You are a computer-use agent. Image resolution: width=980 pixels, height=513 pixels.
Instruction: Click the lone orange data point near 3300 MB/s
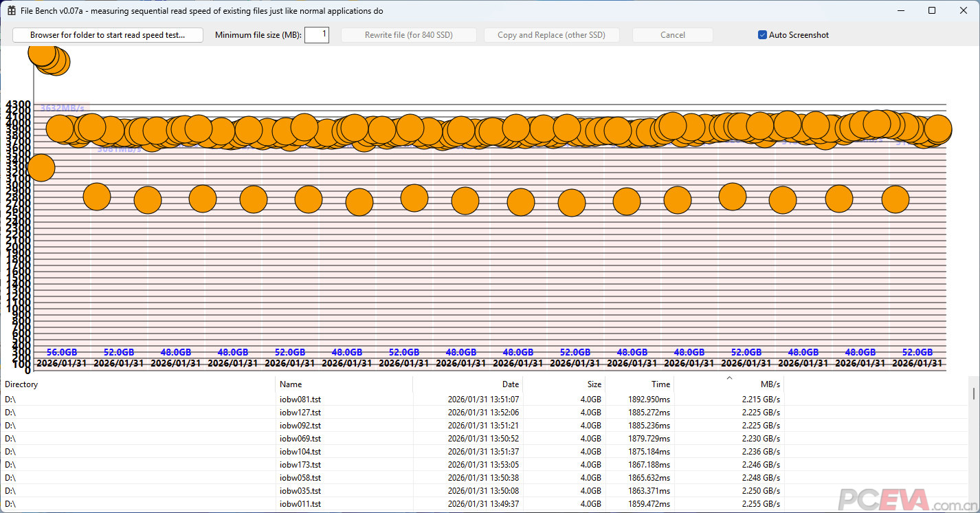pos(41,167)
